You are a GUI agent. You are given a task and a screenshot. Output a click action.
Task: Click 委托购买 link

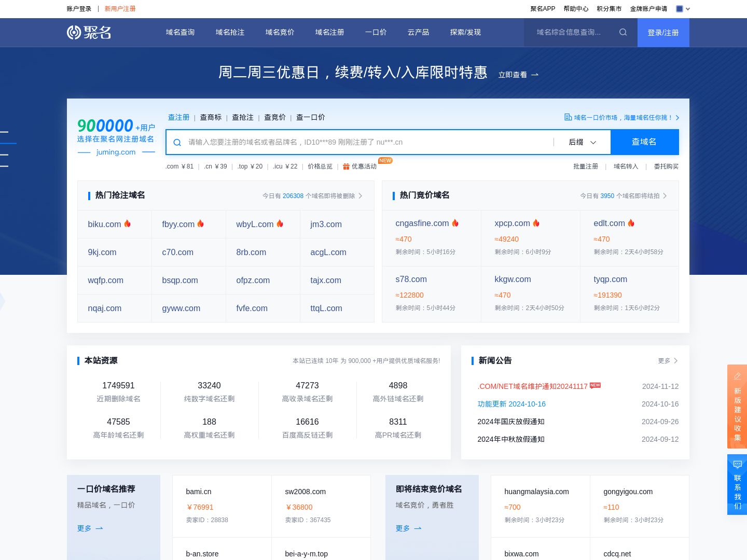click(x=666, y=166)
